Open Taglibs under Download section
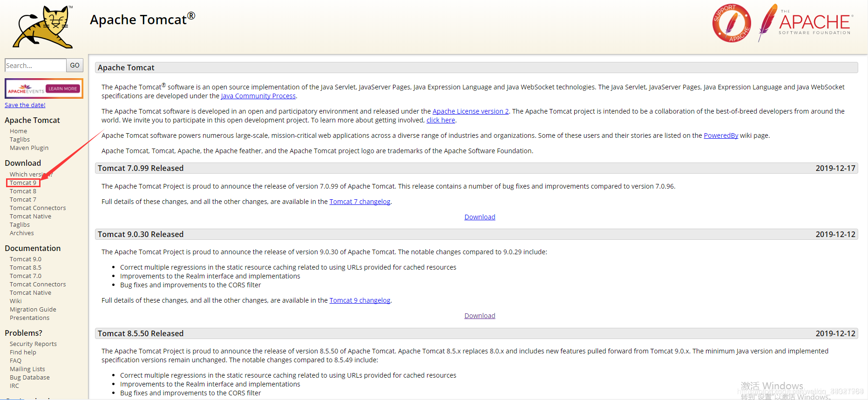The image size is (868, 400). (x=20, y=224)
